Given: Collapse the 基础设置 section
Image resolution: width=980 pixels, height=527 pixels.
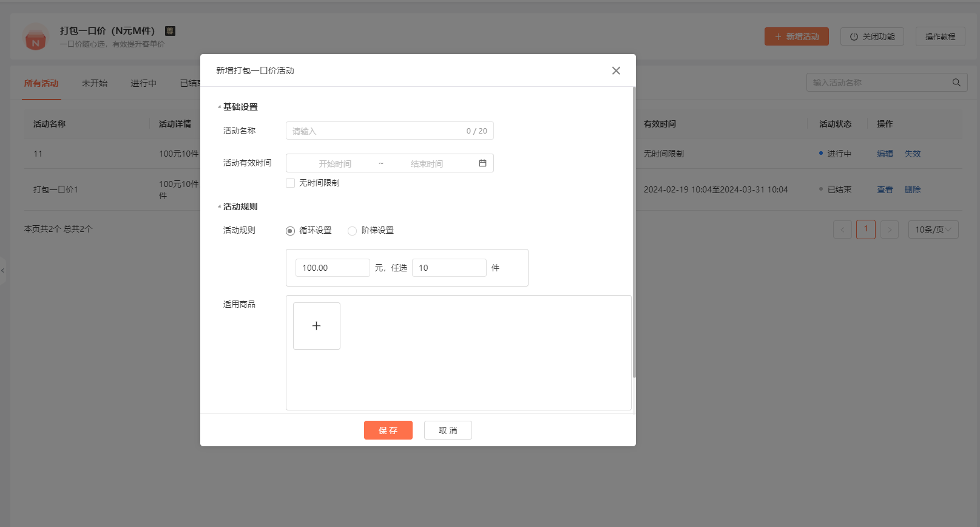Looking at the screenshot, I should tap(220, 107).
